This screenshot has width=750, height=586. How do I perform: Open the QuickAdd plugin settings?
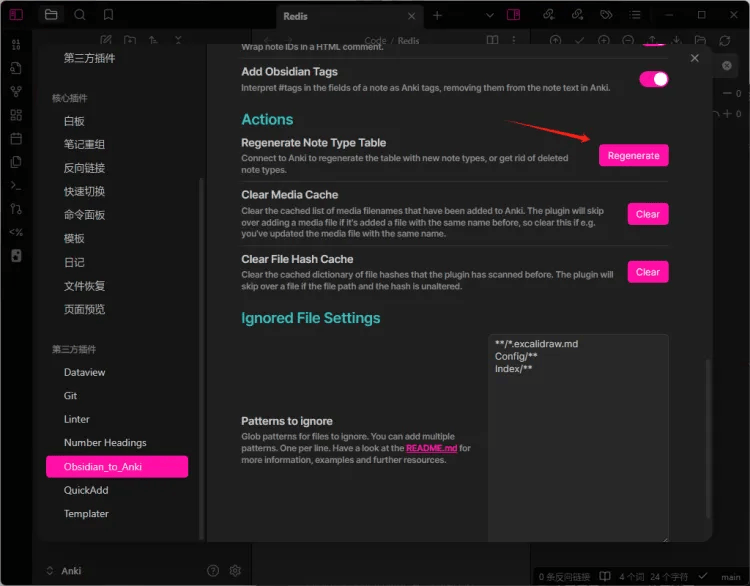tap(117, 490)
